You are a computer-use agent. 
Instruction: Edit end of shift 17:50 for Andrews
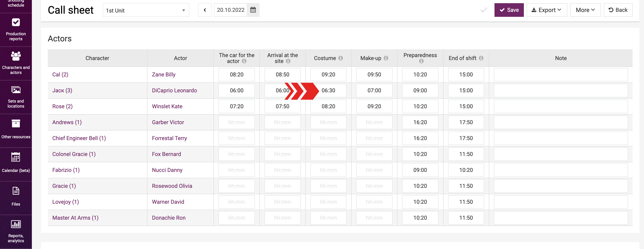click(466, 122)
